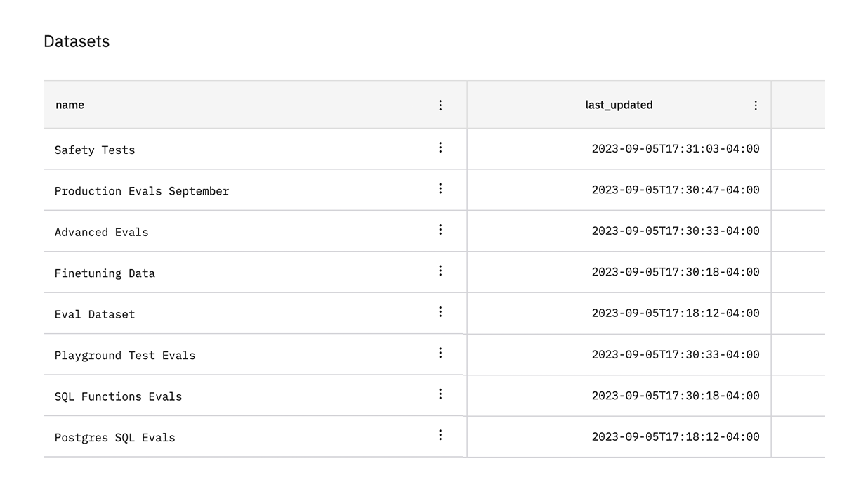Image resolution: width=868 pixels, height=492 pixels.
Task: Open row menu for Production Evals September
Action: coord(440,188)
